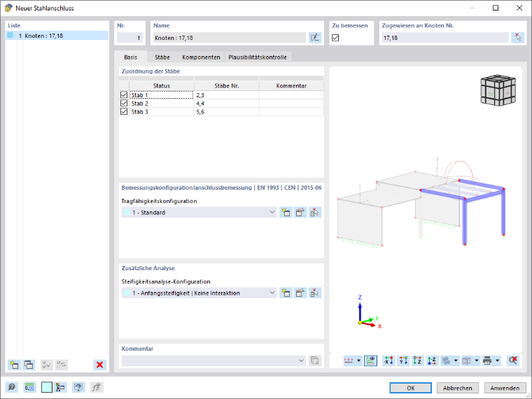Click the Zugewiesen an Knoten Nr. field
The image size is (532, 399).
click(445, 38)
